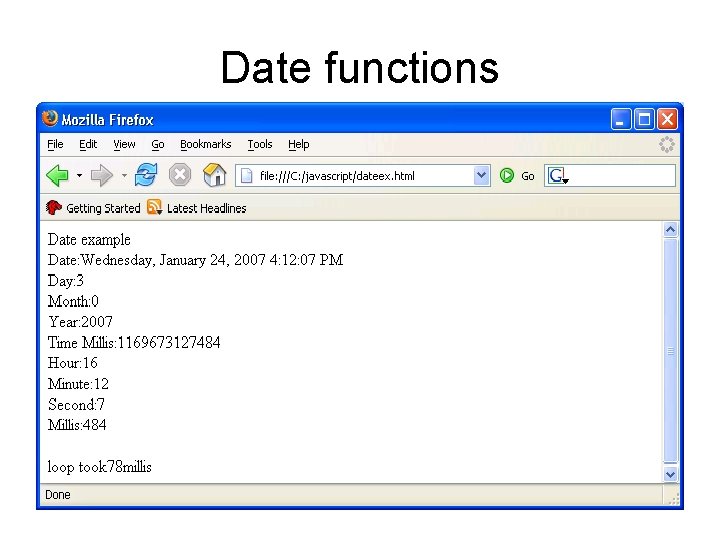Screen dimensions: 720x540
Task: Open the Help menu
Action: [298, 144]
